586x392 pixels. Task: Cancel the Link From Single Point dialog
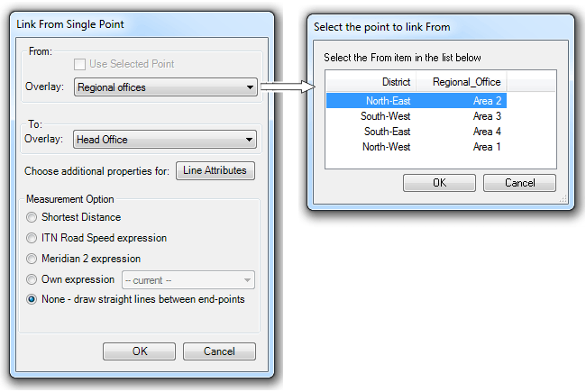point(219,351)
